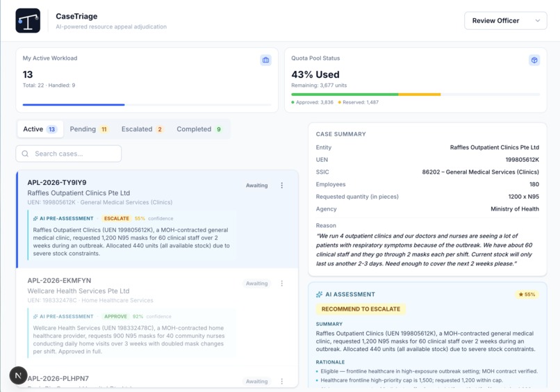The width and height of the screenshot is (560, 392).
Task: Click the blue workload progress bar
Action: pos(74,105)
